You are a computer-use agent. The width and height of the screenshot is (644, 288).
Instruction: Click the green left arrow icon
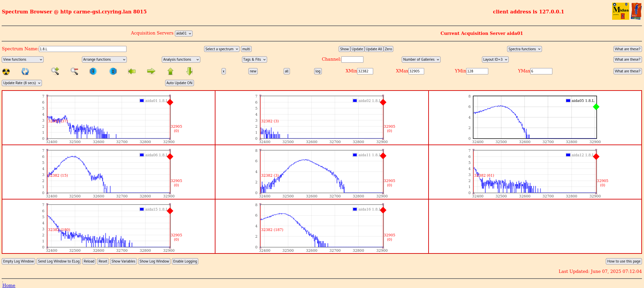click(132, 71)
